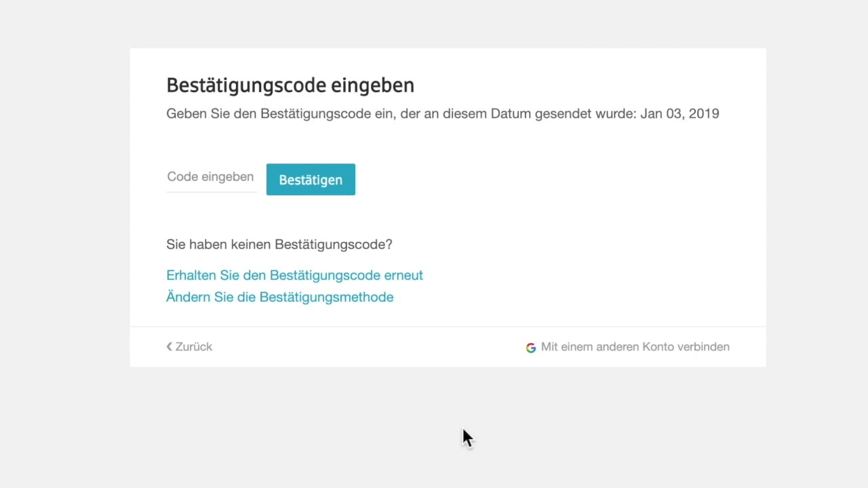The height and width of the screenshot is (488, 868).
Task: Click the sent date Jan 03, 2019 text
Action: coord(679,114)
